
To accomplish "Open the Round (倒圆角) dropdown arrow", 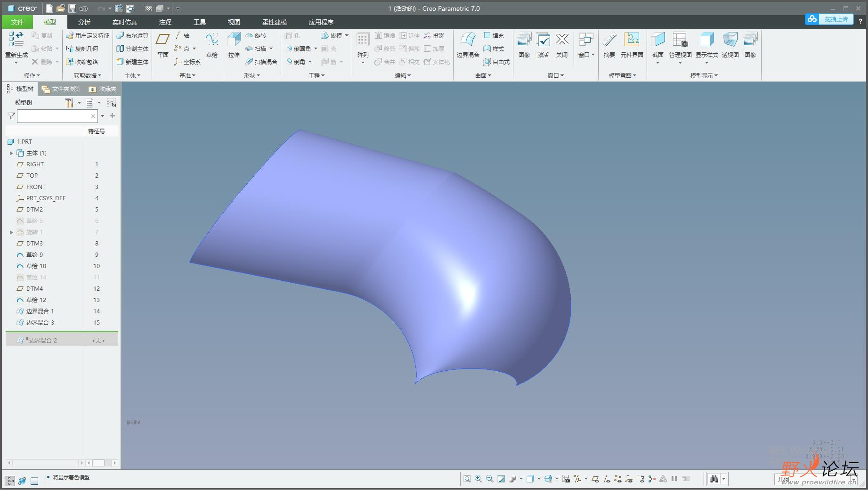I will (316, 49).
